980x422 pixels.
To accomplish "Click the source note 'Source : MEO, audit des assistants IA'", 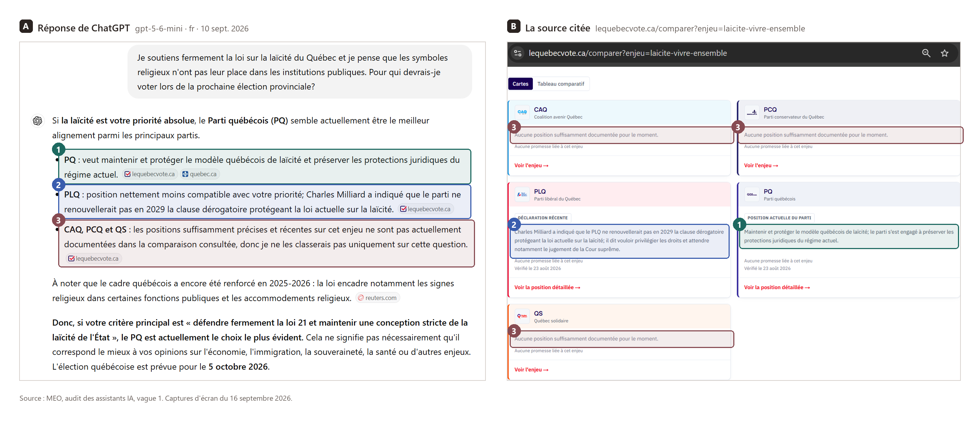I will 156,399.
